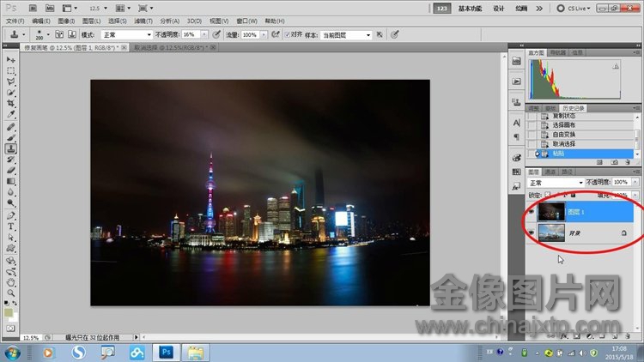The width and height of the screenshot is (644, 362).
Task: Select the Zoom tool in toolbox
Action: click(x=10, y=293)
